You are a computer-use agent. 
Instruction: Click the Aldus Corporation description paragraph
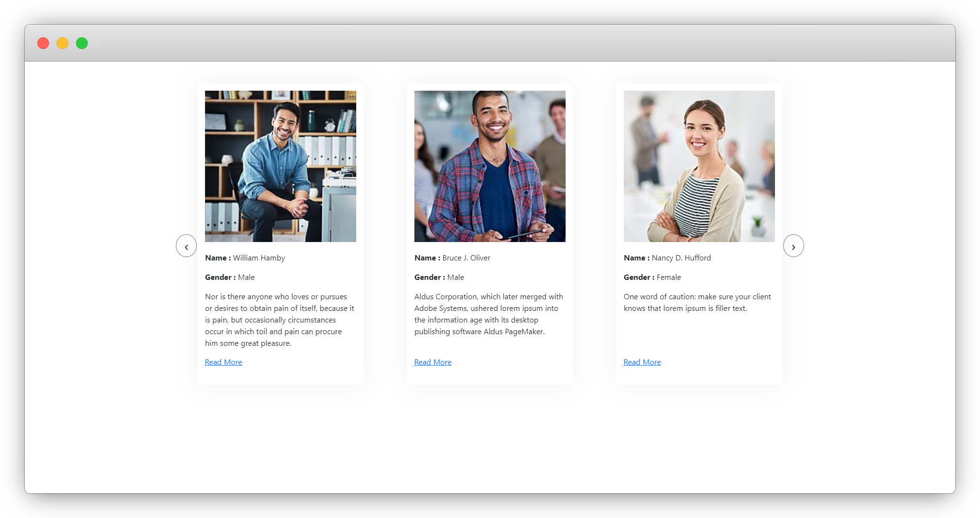(x=489, y=314)
